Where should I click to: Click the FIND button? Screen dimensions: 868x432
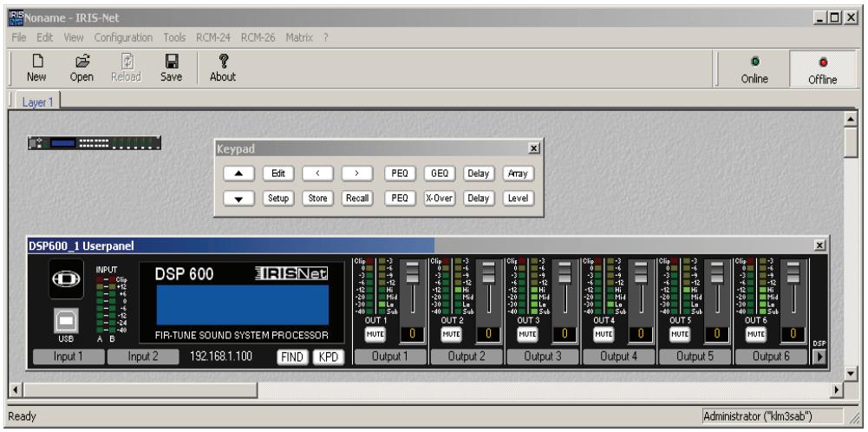click(x=291, y=357)
